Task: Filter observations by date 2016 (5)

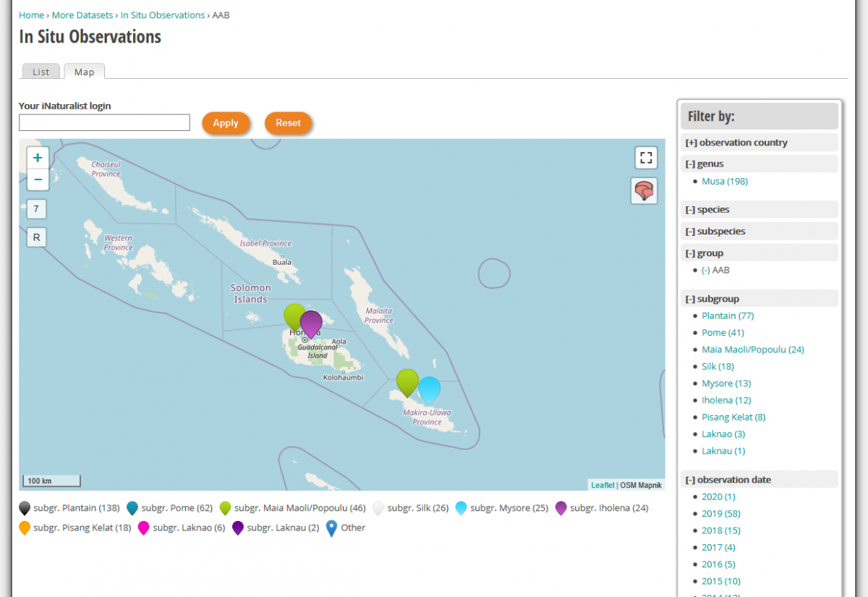Action: click(x=718, y=564)
